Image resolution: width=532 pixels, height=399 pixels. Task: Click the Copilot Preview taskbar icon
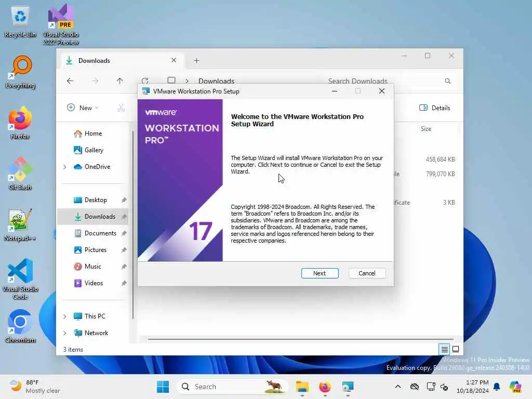click(516, 387)
